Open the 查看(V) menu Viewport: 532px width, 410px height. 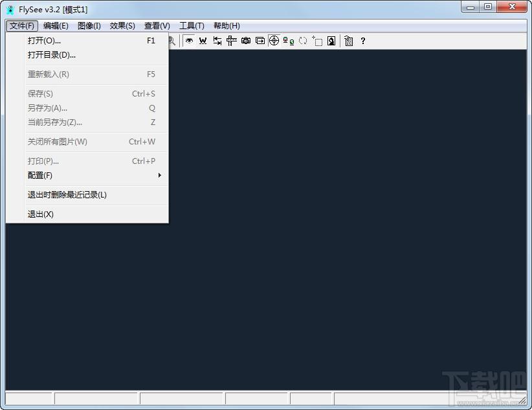tap(157, 26)
